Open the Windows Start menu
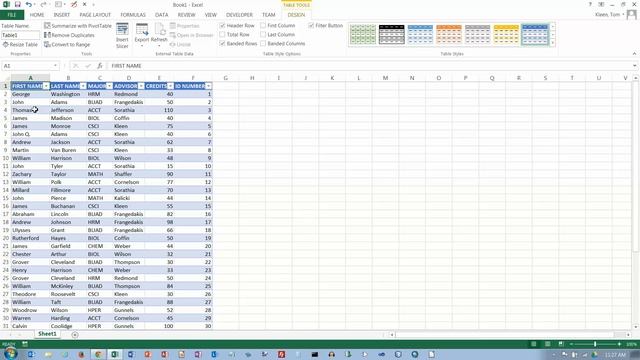This screenshot has height=360, width=640. tap(10, 354)
